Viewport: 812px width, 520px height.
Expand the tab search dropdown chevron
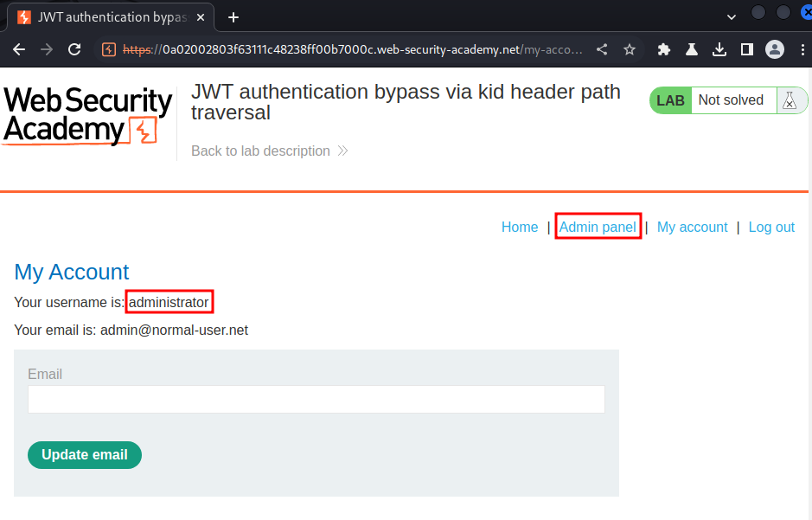pos(732,17)
